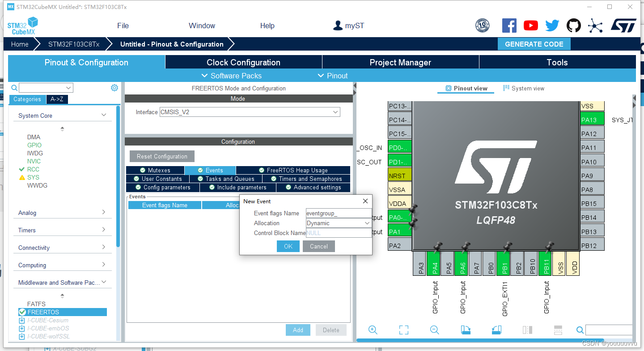The image size is (644, 351).
Task: Open the myST account icon
Action: [x=338, y=26]
